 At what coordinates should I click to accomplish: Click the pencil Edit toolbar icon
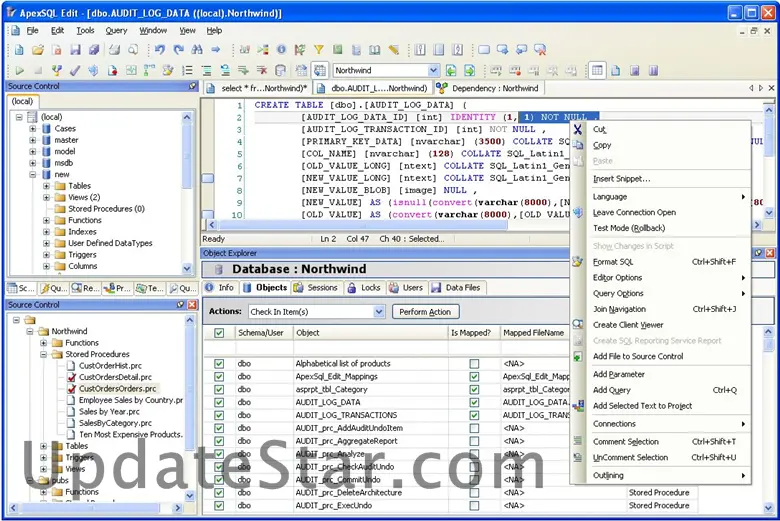pyautogui.click(x=393, y=50)
